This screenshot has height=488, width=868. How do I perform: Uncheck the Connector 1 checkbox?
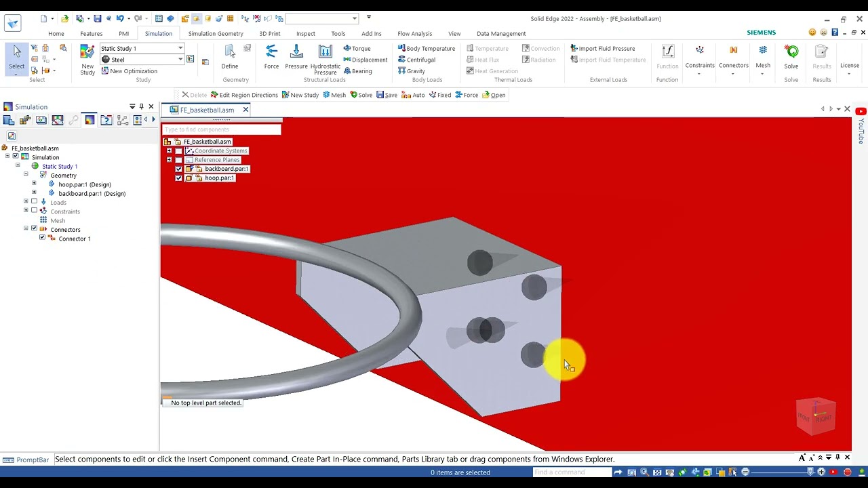[x=42, y=238]
